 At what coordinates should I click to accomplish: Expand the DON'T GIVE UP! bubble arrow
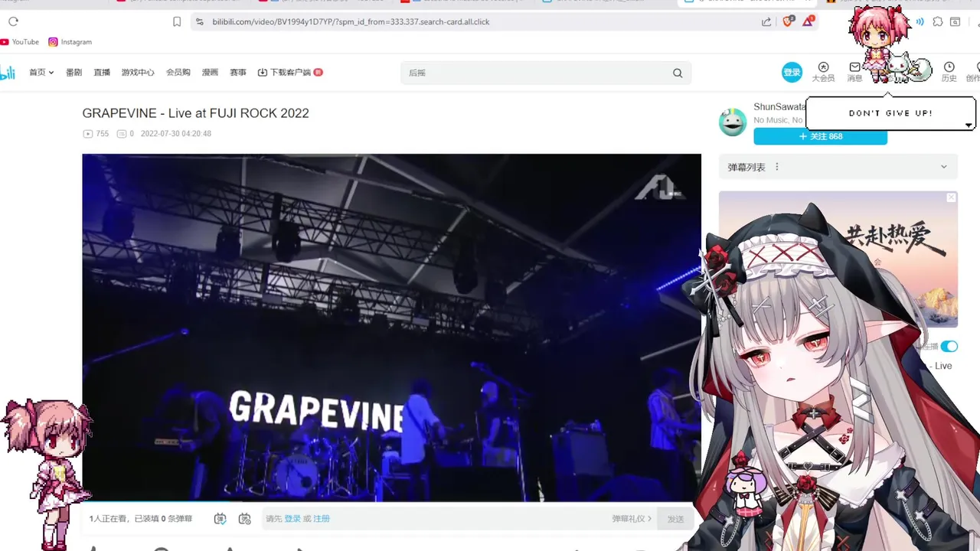tap(969, 126)
